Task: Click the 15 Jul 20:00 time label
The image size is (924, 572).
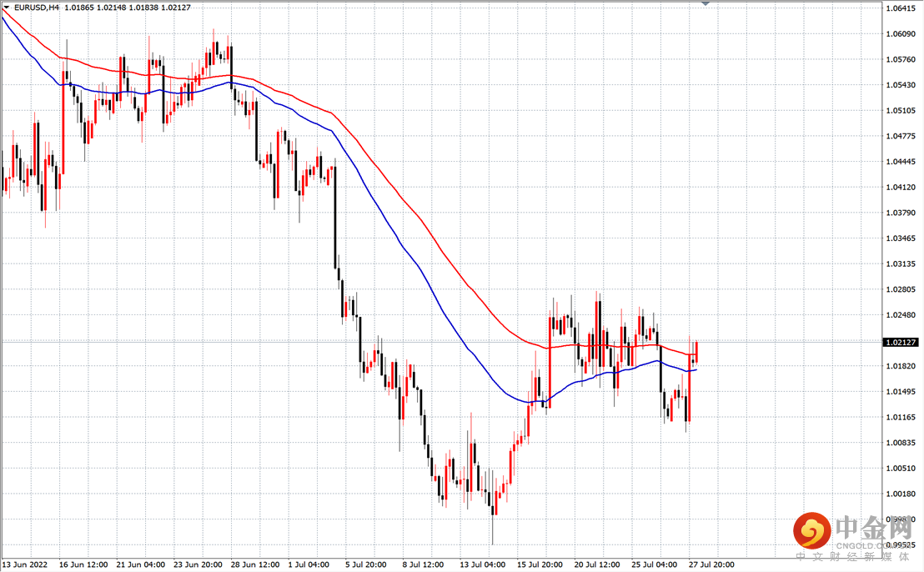Action: click(540, 564)
